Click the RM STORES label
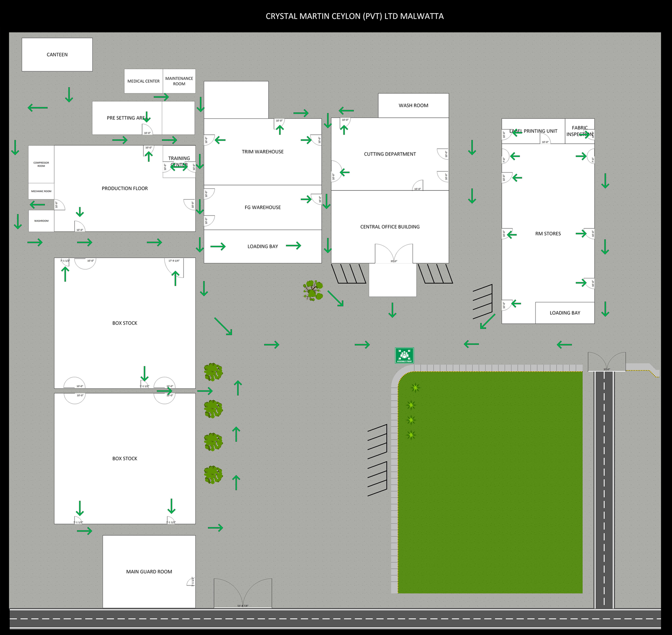Screen dimensions: 672x635 548,233
